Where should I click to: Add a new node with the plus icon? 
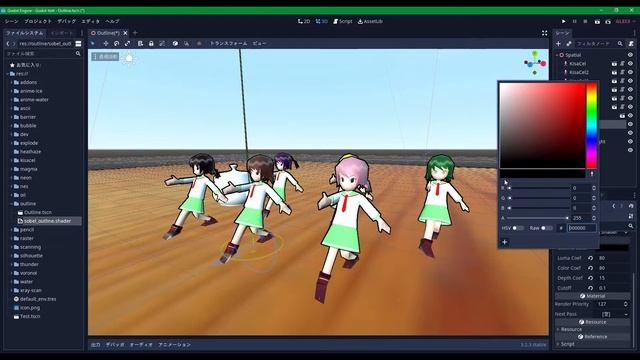click(558, 43)
